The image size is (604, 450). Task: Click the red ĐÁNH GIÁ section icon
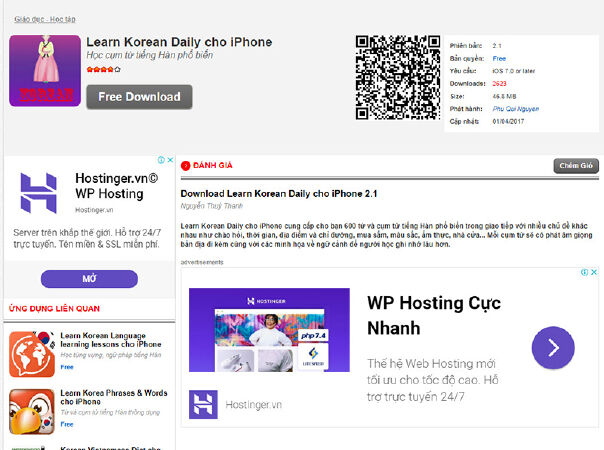(185, 166)
